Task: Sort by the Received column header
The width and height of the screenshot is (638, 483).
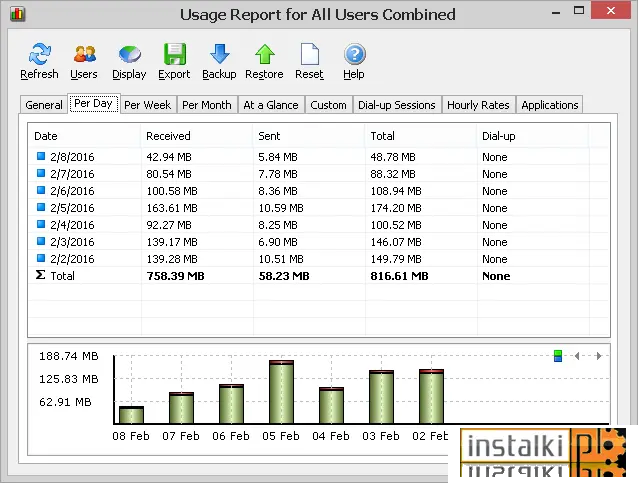Action: 197,136
